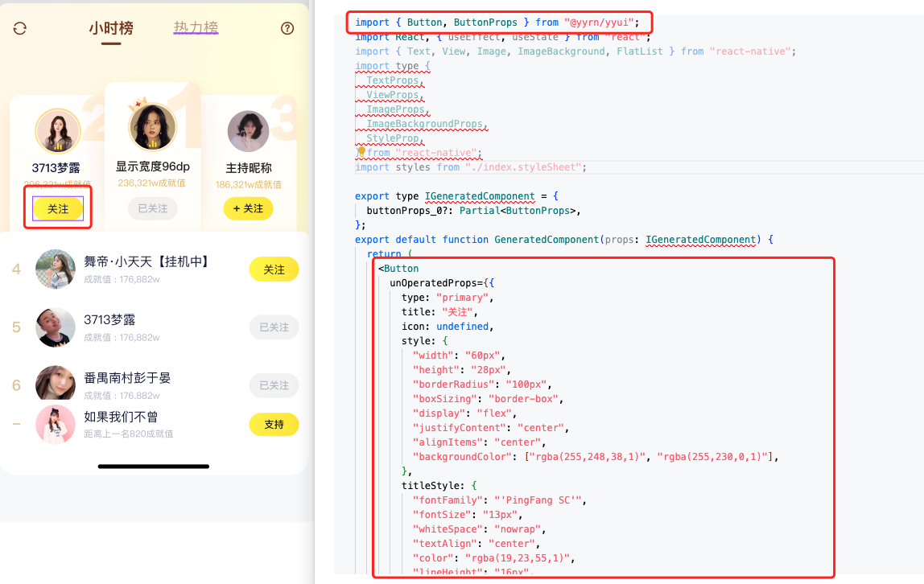This screenshot has height=584, width=924.
Task: Click the refresh icon above the leaderboard
Action: [x=20, y=28]
